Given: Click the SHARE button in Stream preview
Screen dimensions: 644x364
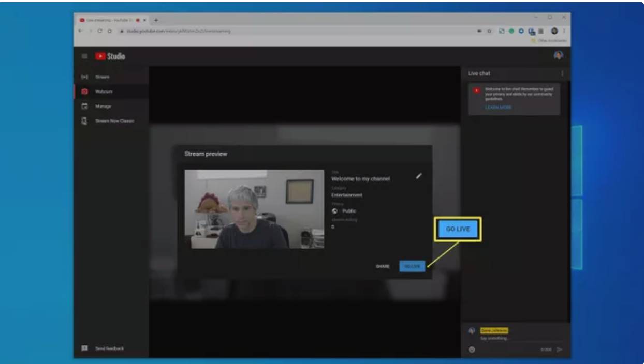Looking at the screenshot, I should pos(383,266).
